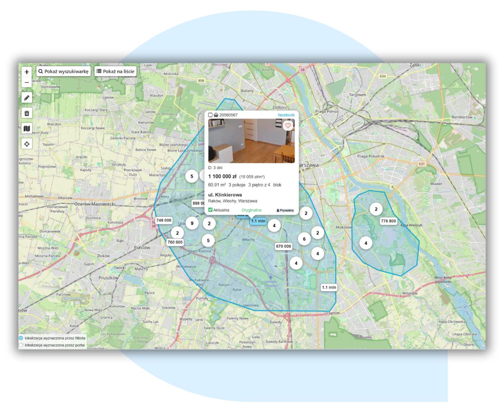
Task: Select the pencil draw-area tool
Action: point(27,98)
